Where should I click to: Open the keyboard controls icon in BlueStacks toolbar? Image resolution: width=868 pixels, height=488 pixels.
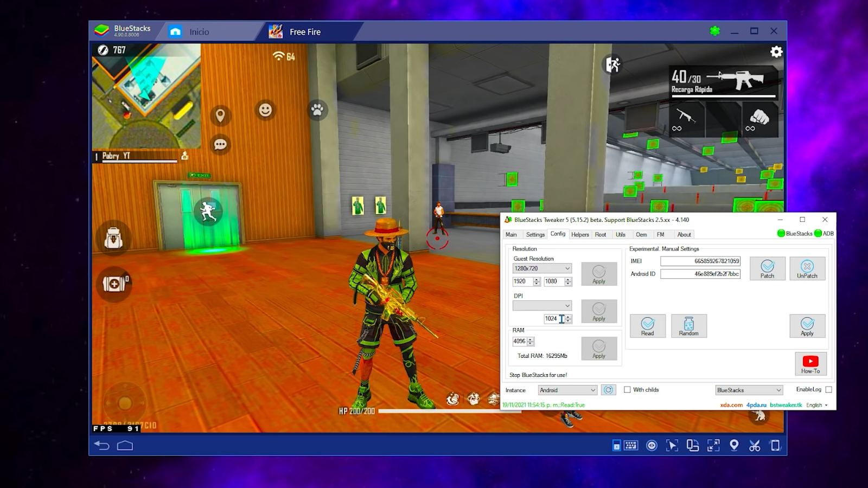coord(631,446)
